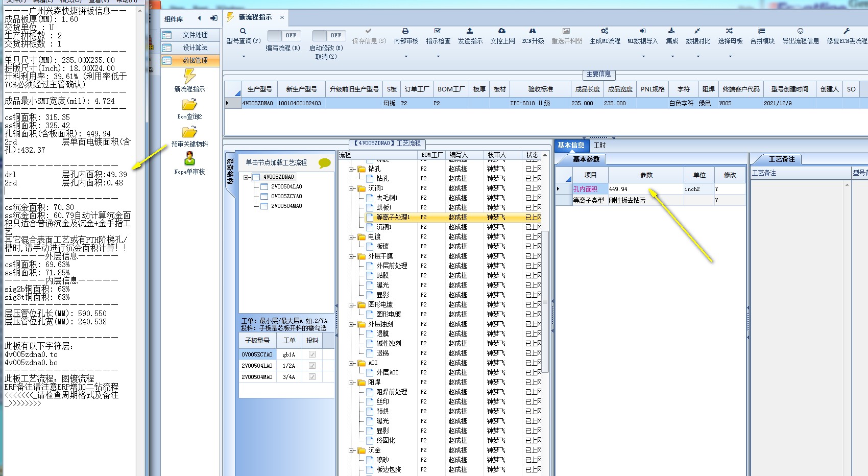The height and width of the screenshot is (476, 868).
Task: Open dropdown under 型号查询
Action: [x=244, y=56]
